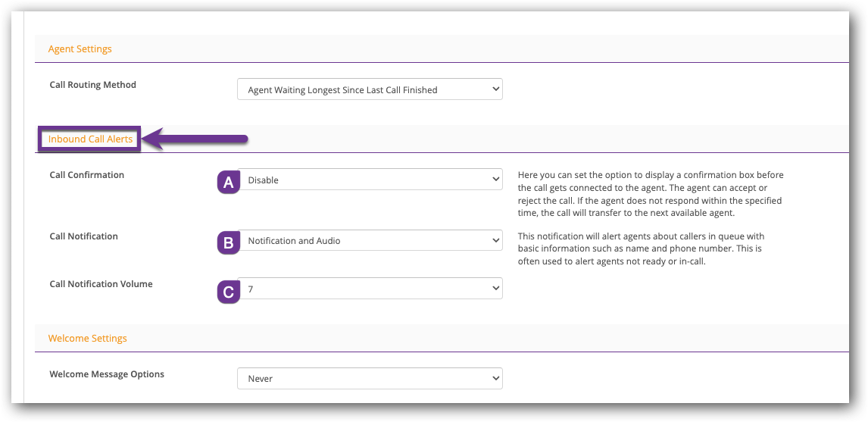Open the Call Notification dropdown

pos(370,241)
